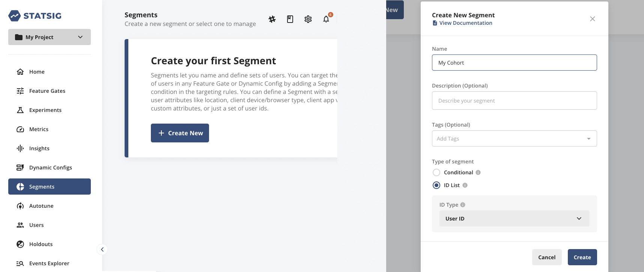Open the notifications bell

(x=326, y=19)
